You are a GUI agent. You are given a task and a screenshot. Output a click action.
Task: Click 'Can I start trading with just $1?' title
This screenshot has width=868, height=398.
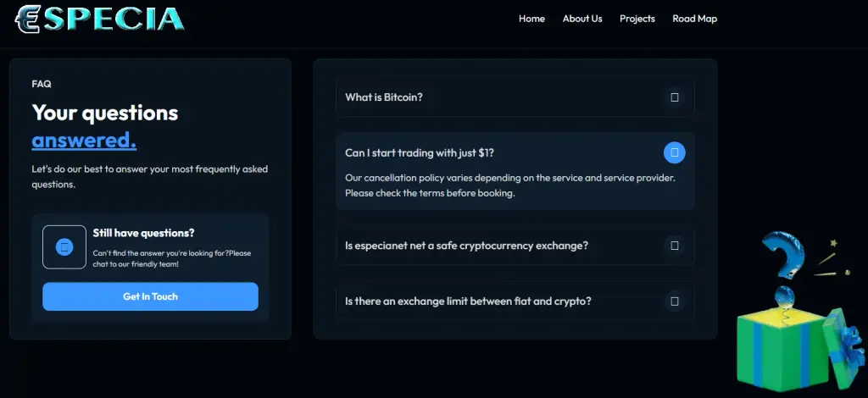tap(420, 153)
